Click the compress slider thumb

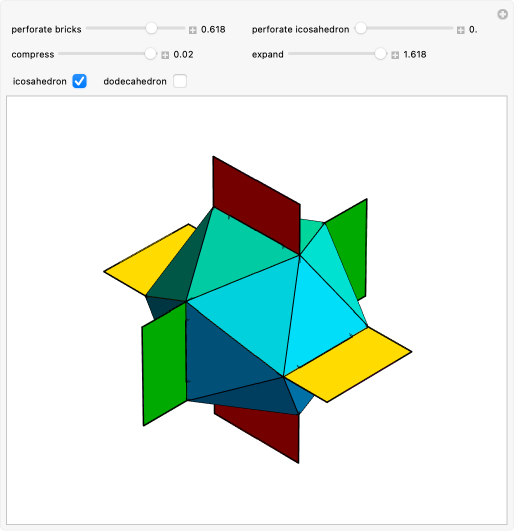click(150, 54)
